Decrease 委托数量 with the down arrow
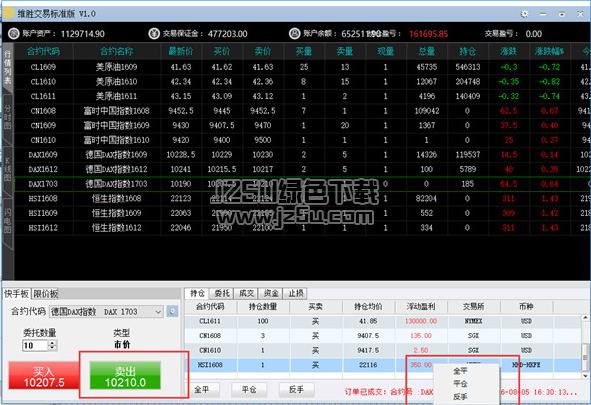 [x=53, y=348]
